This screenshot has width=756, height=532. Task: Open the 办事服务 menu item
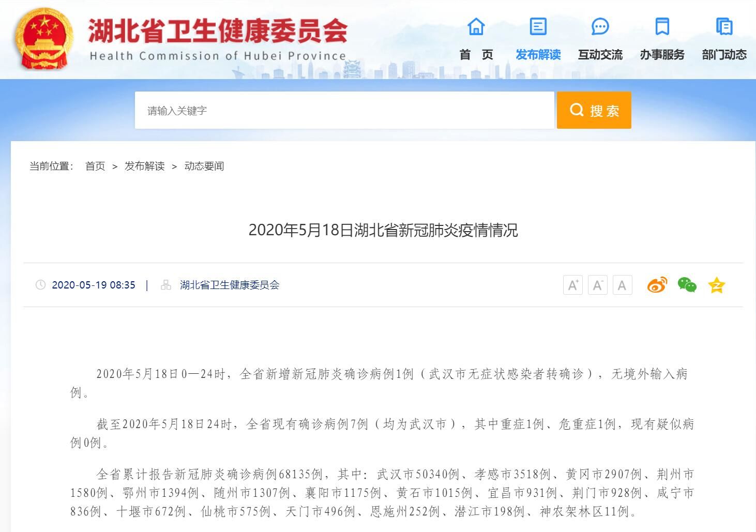(x=662, y=55)
